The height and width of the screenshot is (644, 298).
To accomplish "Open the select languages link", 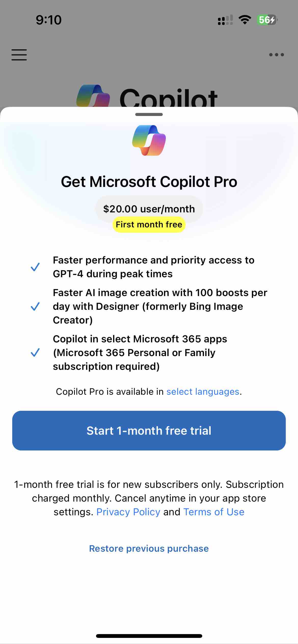I will coord(203,391).
